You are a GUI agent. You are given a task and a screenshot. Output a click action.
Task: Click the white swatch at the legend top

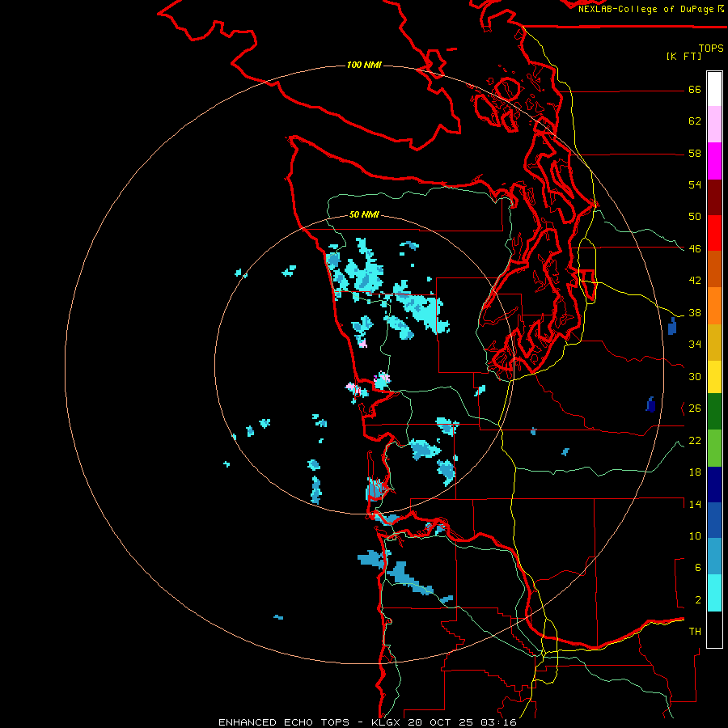tap(714, 89)
